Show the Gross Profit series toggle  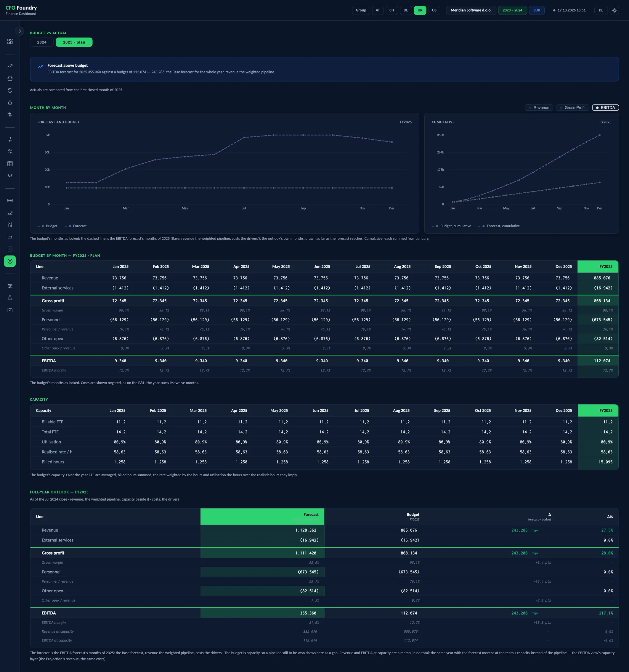tap(572, 107)
